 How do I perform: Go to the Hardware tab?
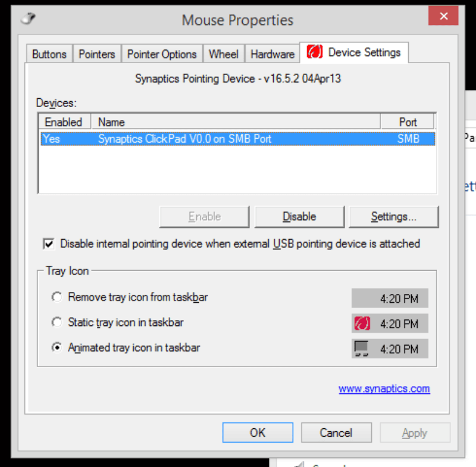(x=273, y=54)
